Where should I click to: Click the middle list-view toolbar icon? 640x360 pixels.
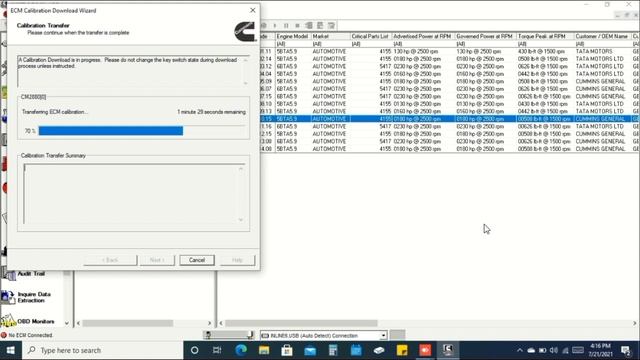click(320, 25)
